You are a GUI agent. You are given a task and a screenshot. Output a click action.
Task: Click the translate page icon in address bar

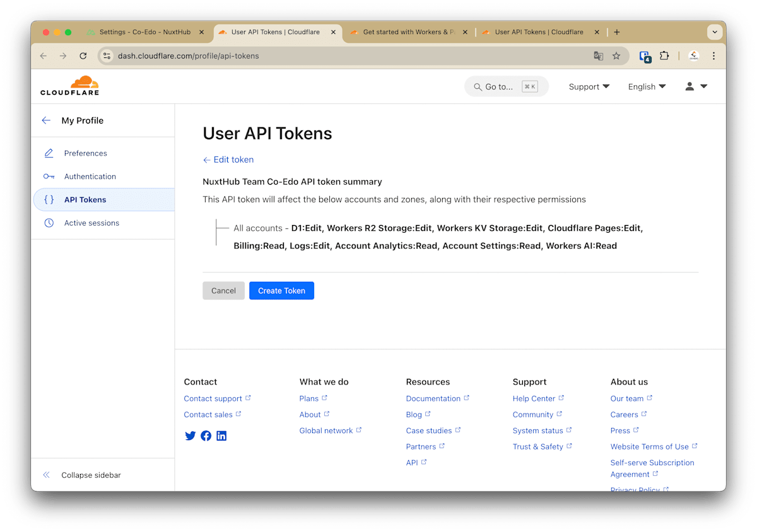point(599,56)
